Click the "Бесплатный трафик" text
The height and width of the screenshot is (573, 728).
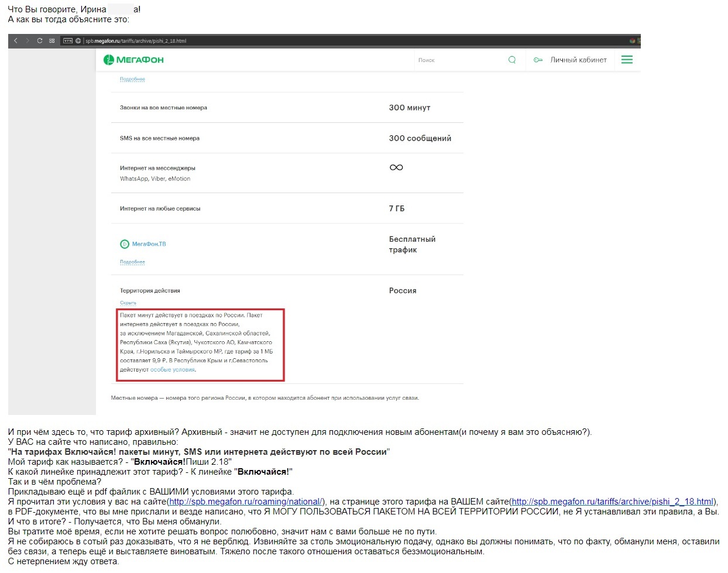pos(413,245)
